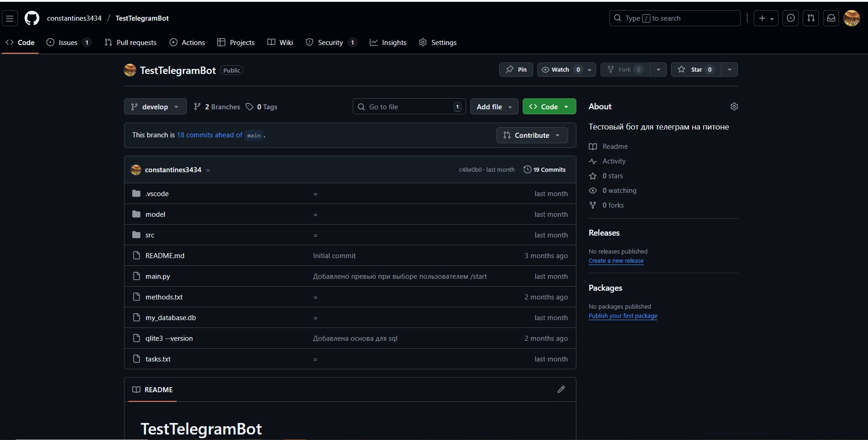Open the Packages section heading
Viewport: 868px width, 440px height.
[605, 288]
